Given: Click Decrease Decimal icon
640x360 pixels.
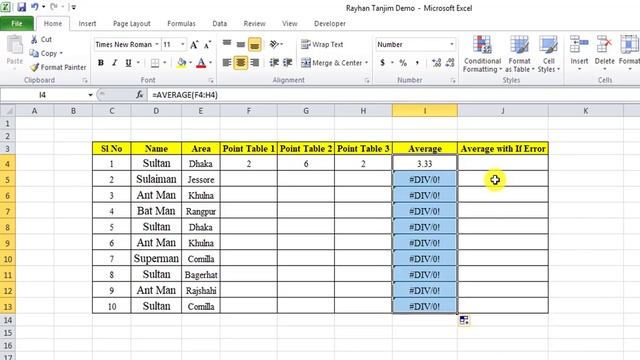Looking at the screenshot, I should (x=450, y=63).
